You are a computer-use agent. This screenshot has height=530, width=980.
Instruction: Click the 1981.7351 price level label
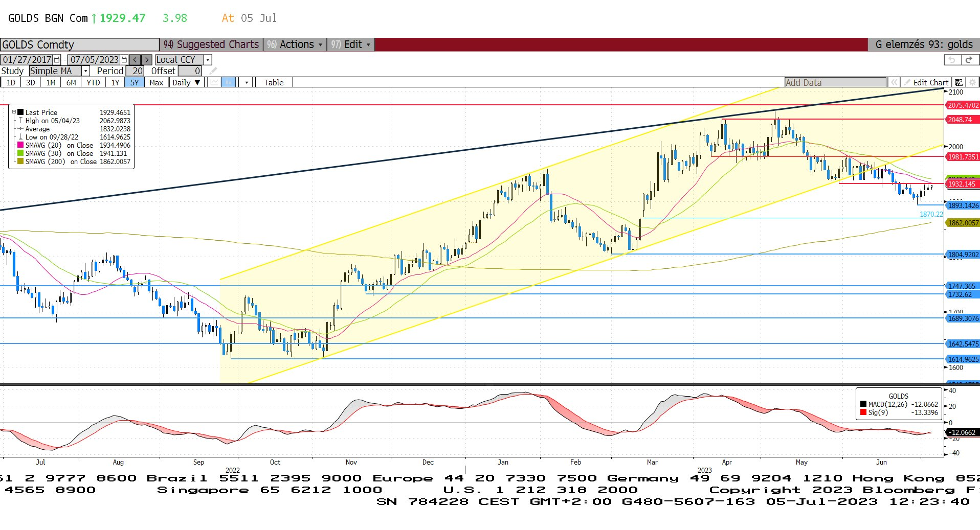pyautogui.click(x=963, y=157)
